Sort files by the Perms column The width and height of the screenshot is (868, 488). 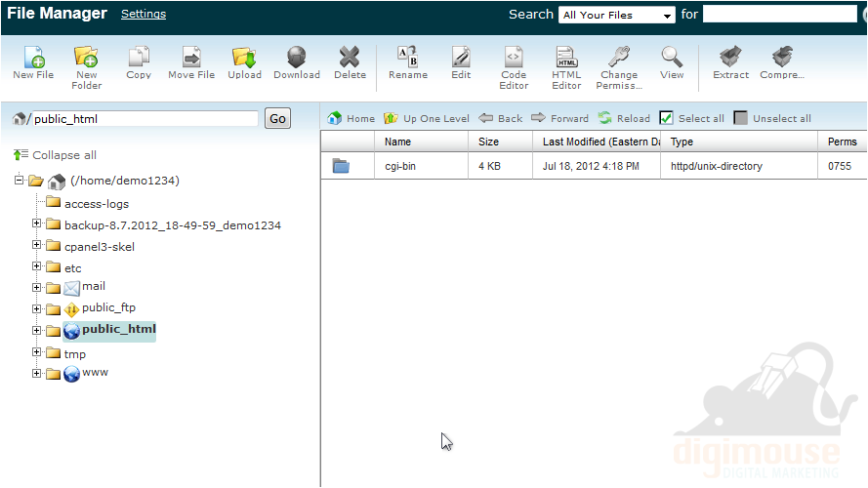842,142
